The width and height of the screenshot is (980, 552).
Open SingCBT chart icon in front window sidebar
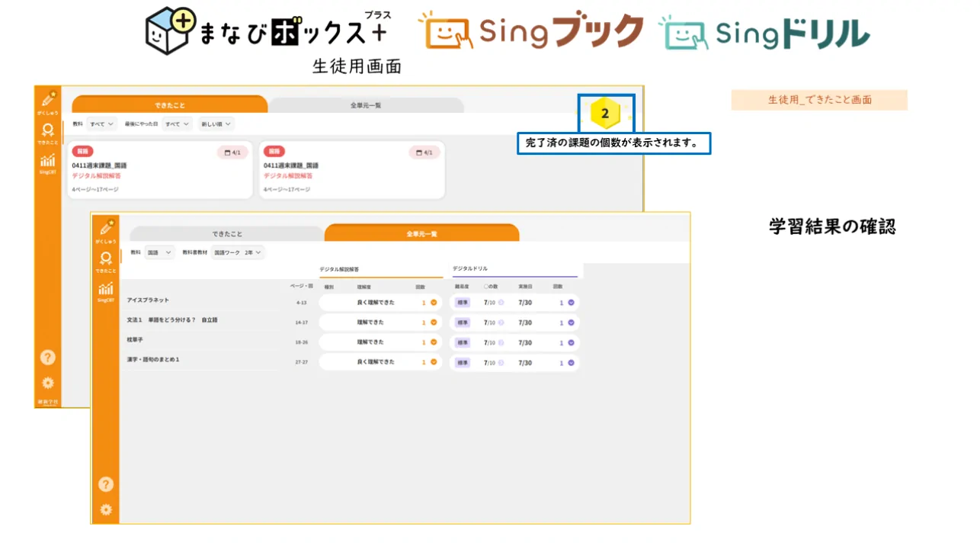click(x=106, y=290)
